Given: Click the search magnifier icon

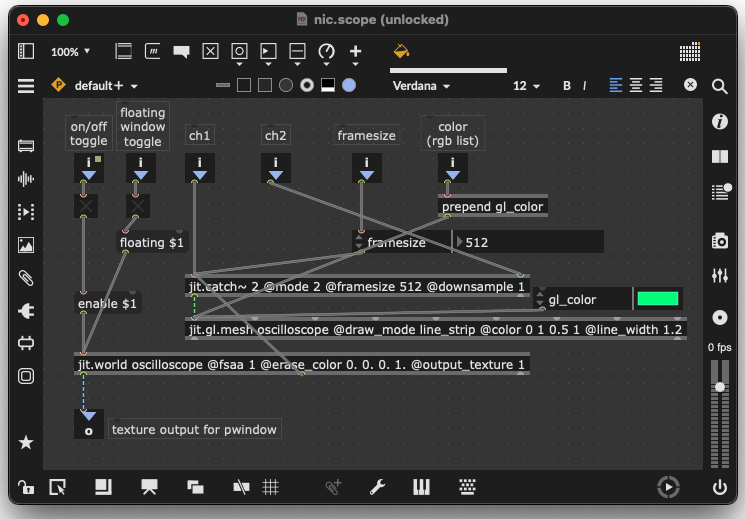Looking at the screenshot, I should [719, 86].
